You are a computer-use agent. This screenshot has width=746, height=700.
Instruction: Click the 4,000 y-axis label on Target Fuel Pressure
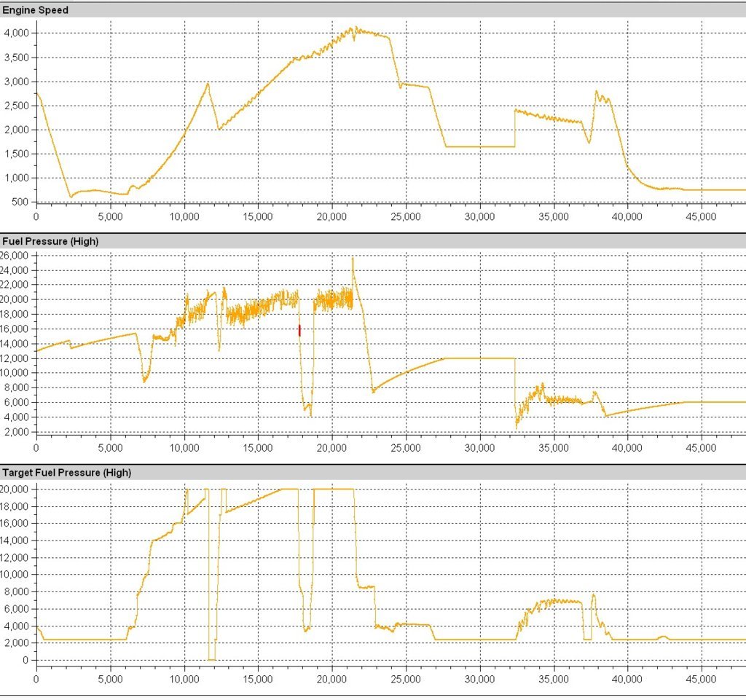click(x=16, y=626)
